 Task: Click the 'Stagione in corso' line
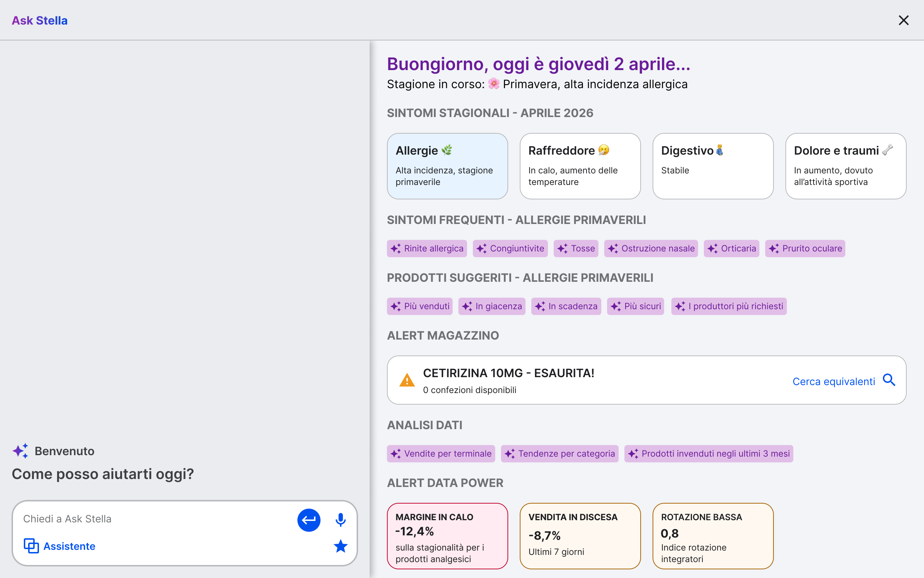tap(537, 84)
